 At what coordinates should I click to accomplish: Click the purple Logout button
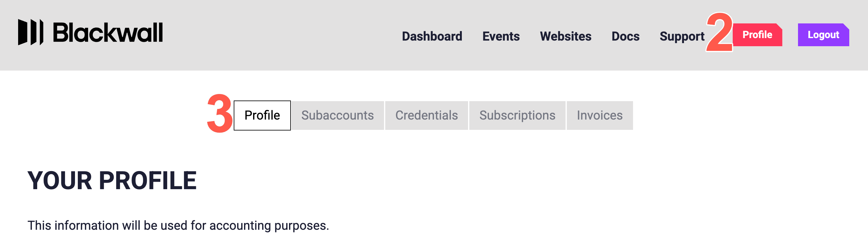pyautogui.click(x=823, y=35)
